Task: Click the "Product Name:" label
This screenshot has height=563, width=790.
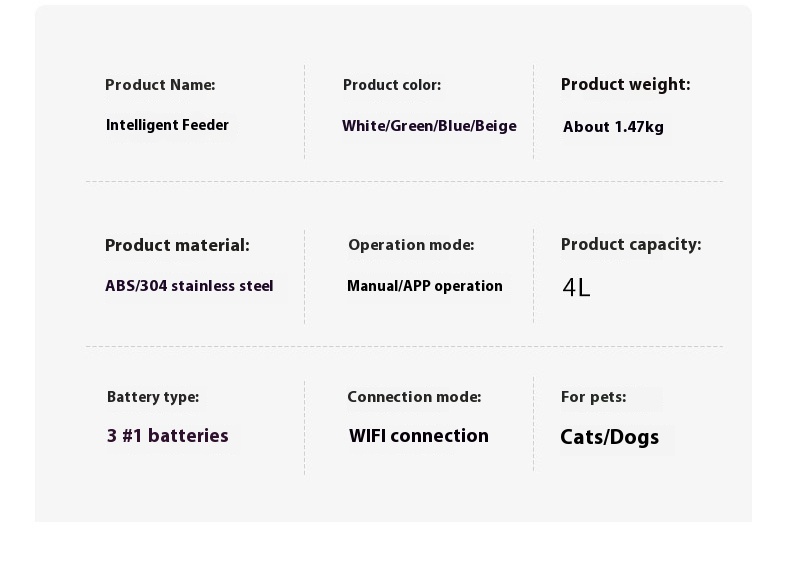Action: tap(160, 85)
